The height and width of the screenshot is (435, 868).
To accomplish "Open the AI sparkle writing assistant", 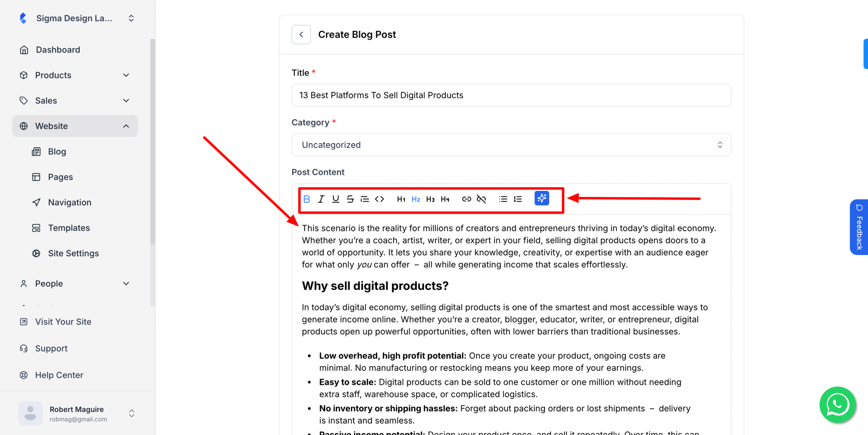I will coord(542,198).
